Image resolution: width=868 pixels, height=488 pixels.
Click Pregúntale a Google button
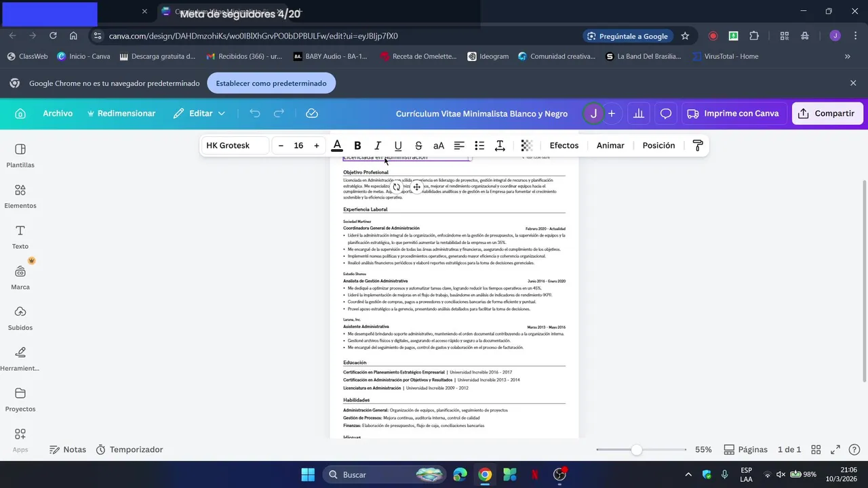point(628,36)
